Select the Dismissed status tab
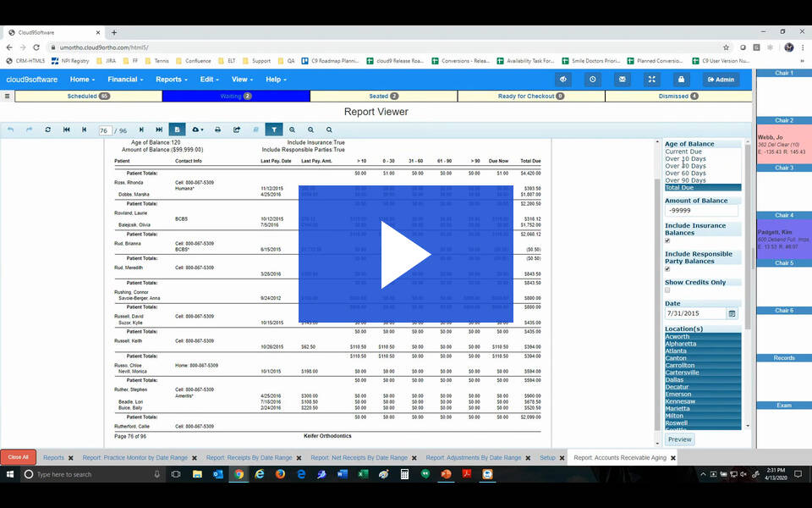 [678, 96]
